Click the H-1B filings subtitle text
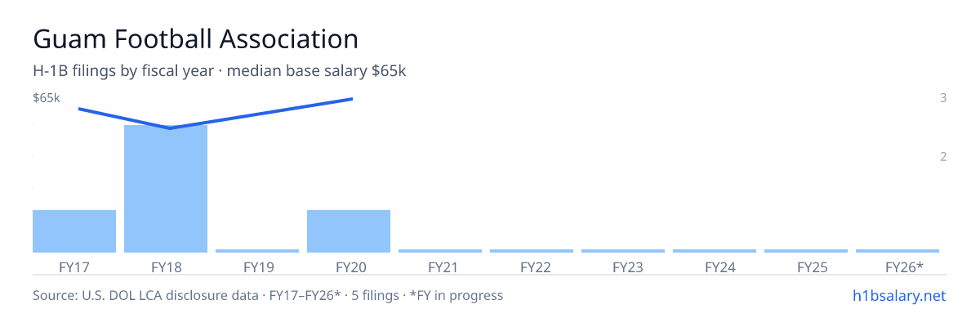The height and width of the screenshot is (327, 980). click(220, 71)
